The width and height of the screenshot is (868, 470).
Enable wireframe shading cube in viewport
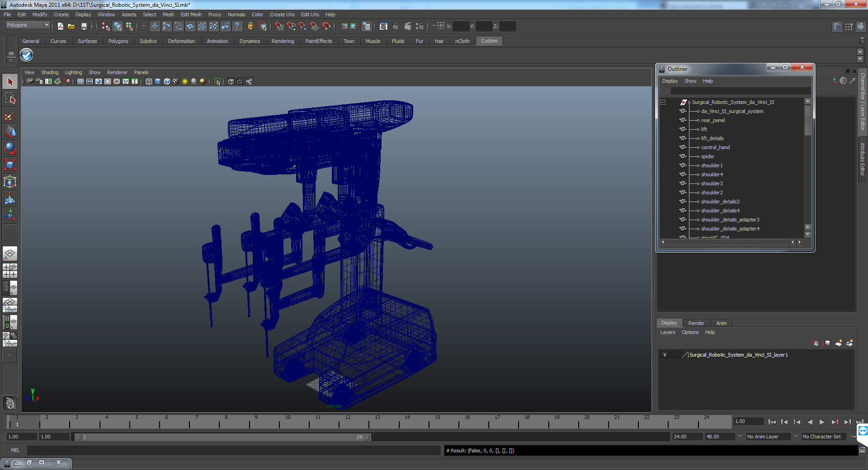pos(149,81)
